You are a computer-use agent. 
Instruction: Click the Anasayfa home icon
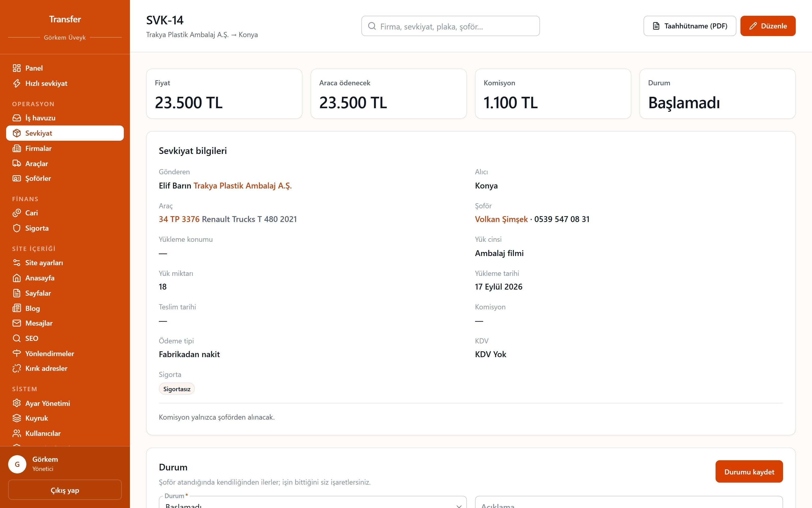point(17,278)
